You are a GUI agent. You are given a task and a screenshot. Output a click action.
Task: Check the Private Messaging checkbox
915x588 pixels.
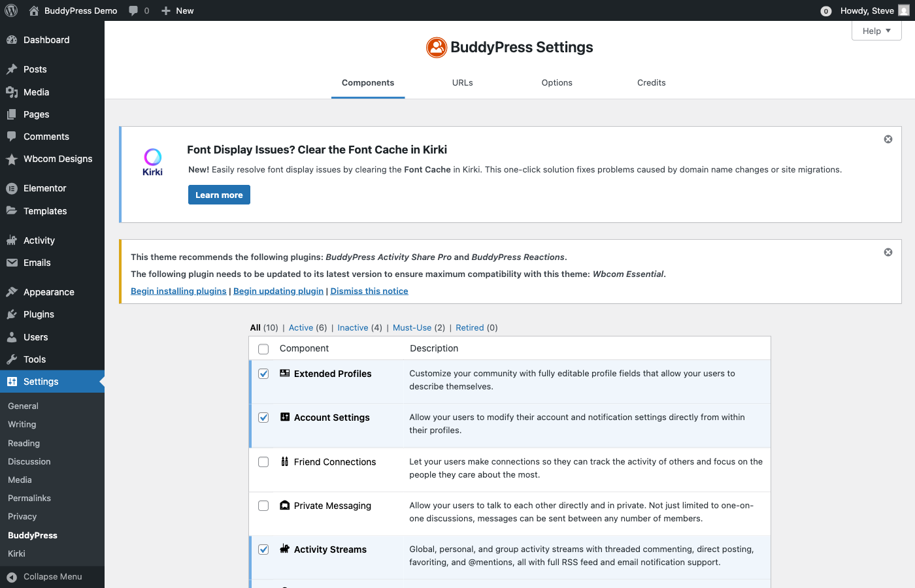[263, 505]
